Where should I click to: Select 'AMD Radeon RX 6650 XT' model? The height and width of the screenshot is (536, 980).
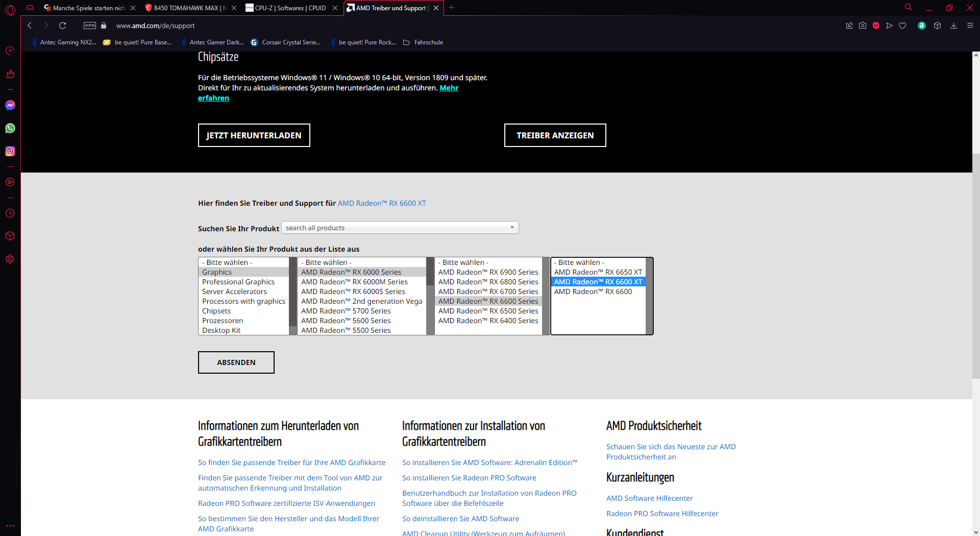click(x=598, y=272)
